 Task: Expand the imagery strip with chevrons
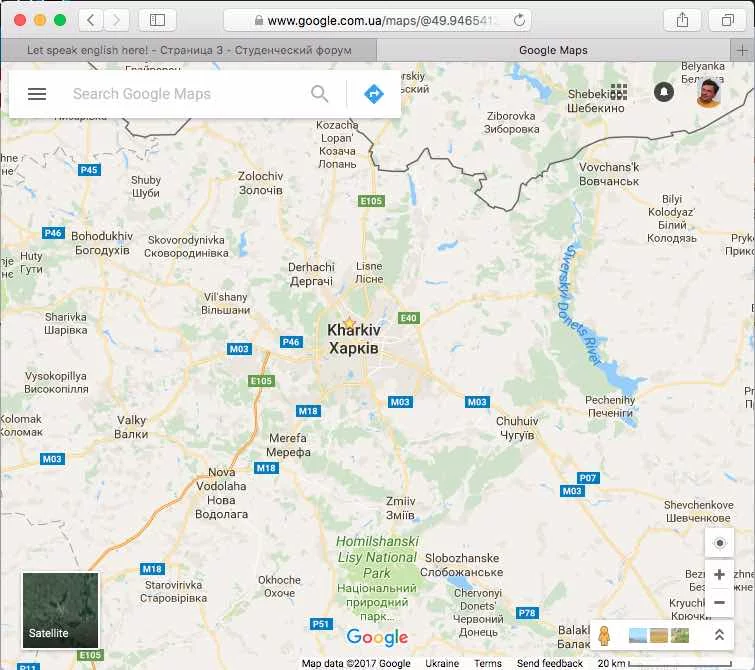(718, 635)
